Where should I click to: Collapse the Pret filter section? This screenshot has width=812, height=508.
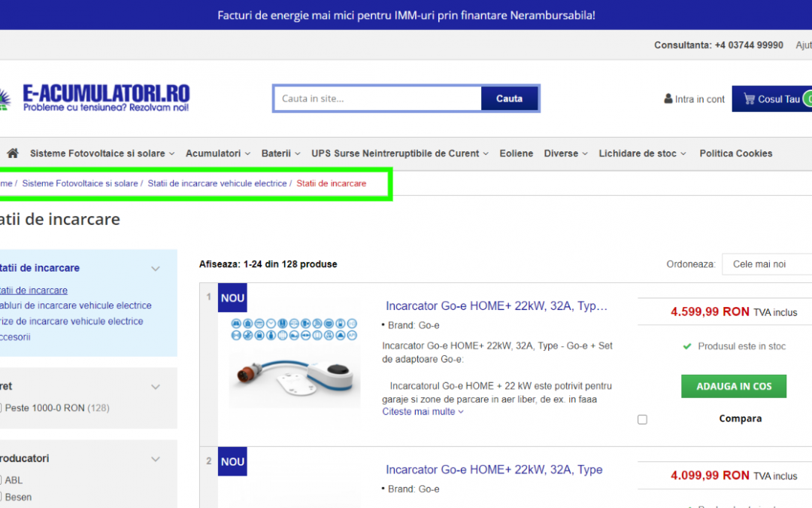click(156, 387)
